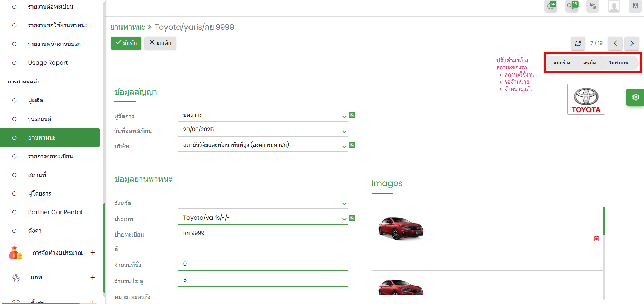Click the บันทึก save button
This screenshot has width=644, height=304.
coord(126,43)
